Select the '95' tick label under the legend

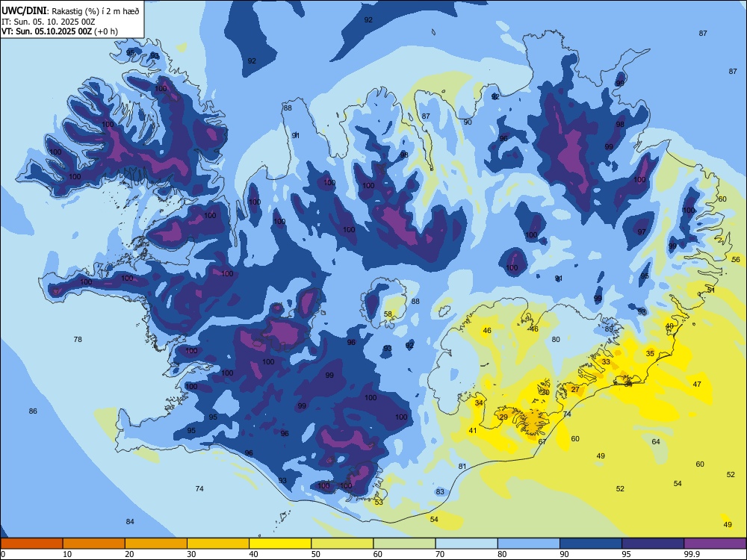pos(626,554)
